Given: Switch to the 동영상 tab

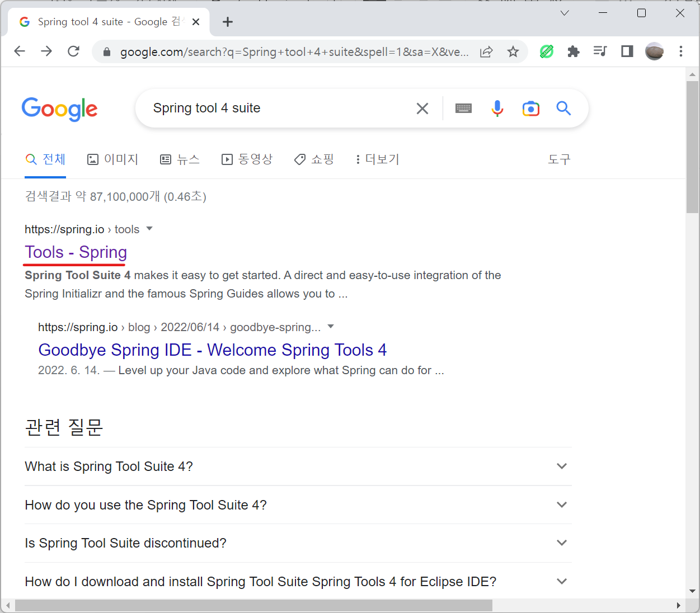Looking at the screenshot, I should coord(247,159).
